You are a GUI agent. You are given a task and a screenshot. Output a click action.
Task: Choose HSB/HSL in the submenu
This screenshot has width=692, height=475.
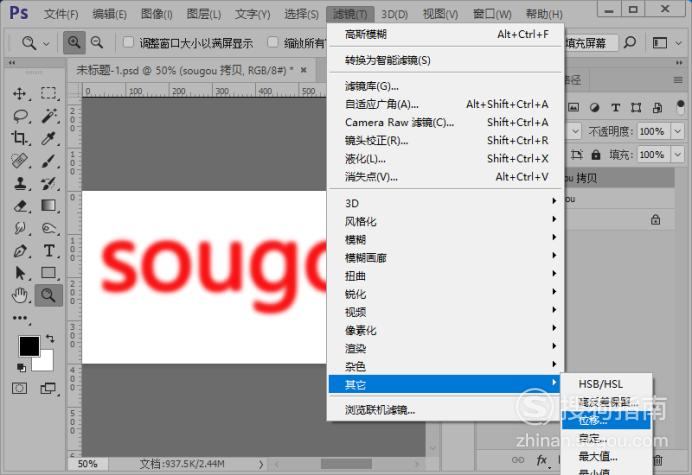606,384
